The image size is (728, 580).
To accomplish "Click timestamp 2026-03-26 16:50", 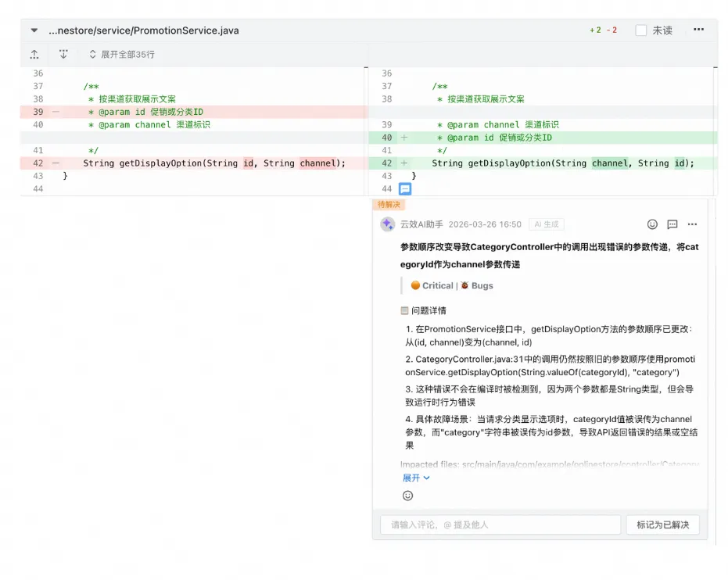I will [485, 224].
